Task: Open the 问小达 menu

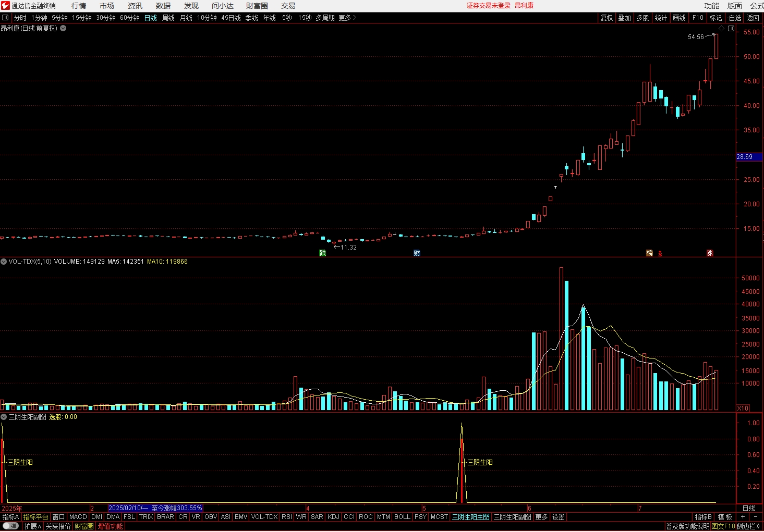Action: click(x=223, y=6)
